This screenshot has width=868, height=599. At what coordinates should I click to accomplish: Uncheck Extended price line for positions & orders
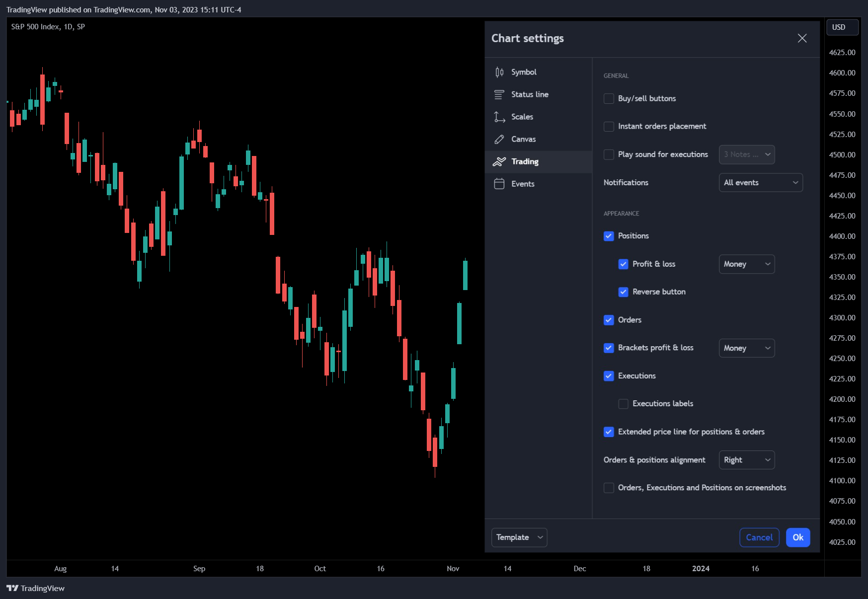(x=609, y=432)
